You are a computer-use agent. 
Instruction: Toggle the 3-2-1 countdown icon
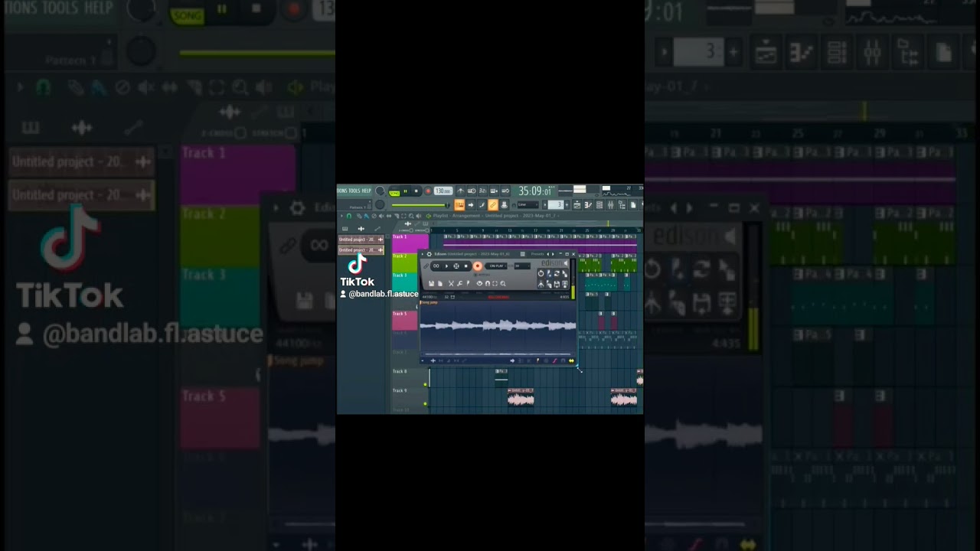pos(483,191)
